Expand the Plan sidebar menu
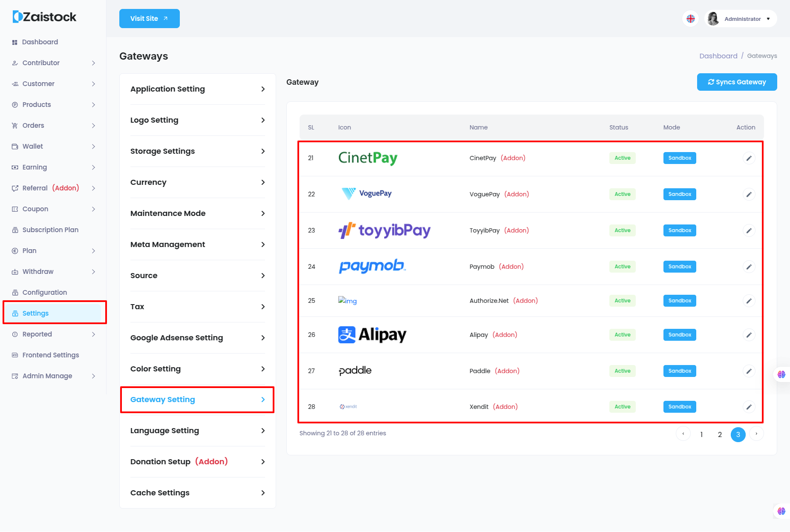This screenshot has width=790, height=532. (53, 251)
